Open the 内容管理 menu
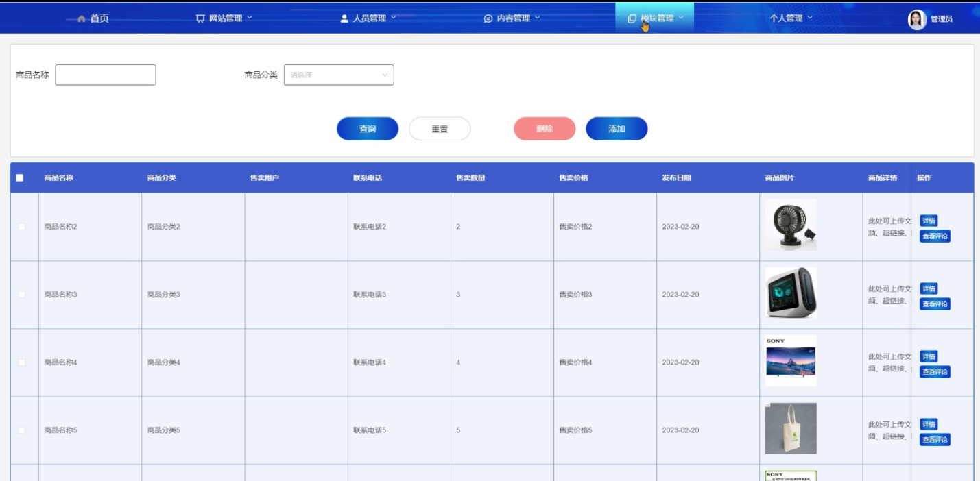The image size is (980, 481). (512, 18)
